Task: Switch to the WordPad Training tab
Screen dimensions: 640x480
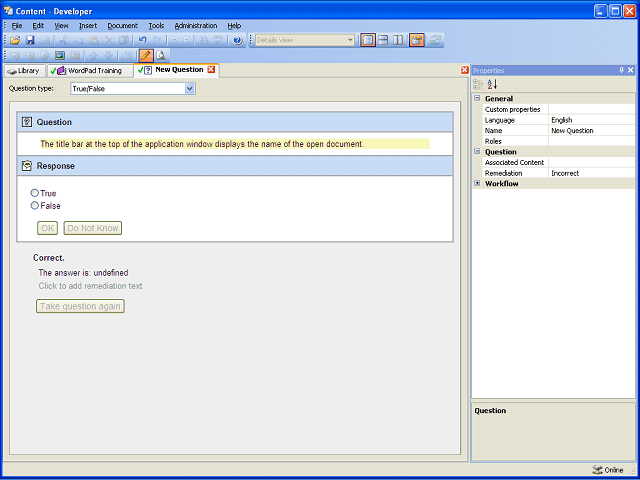Action: (90, 71)
